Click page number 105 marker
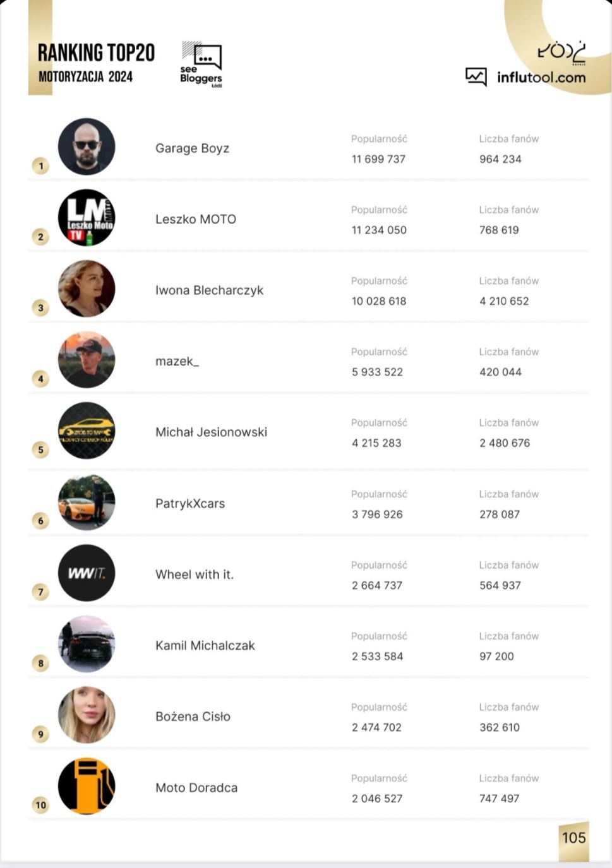 tap(573, 838)
